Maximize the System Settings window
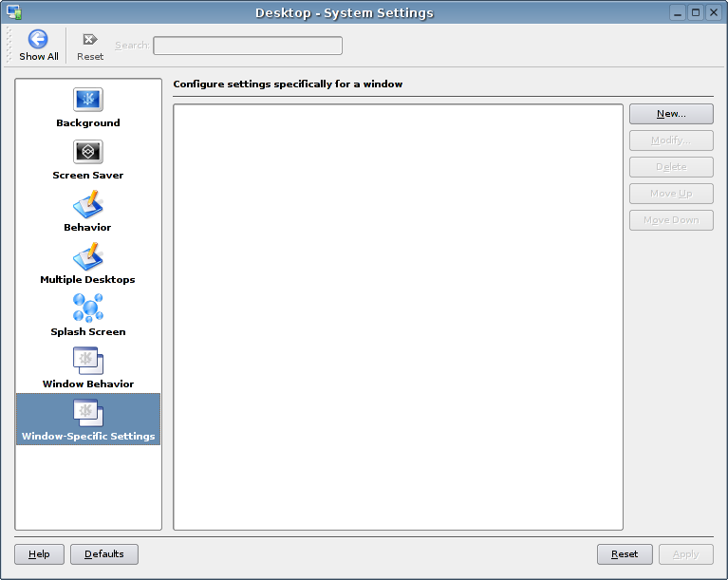728x580 pixels. click(696, 12)
